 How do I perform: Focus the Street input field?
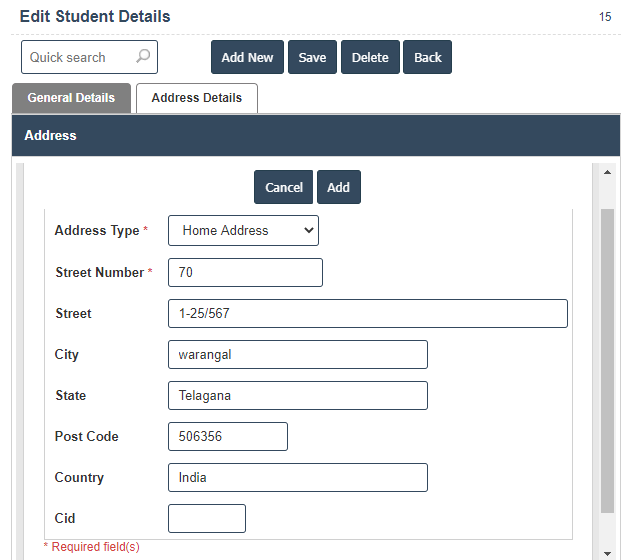[367, 313]
